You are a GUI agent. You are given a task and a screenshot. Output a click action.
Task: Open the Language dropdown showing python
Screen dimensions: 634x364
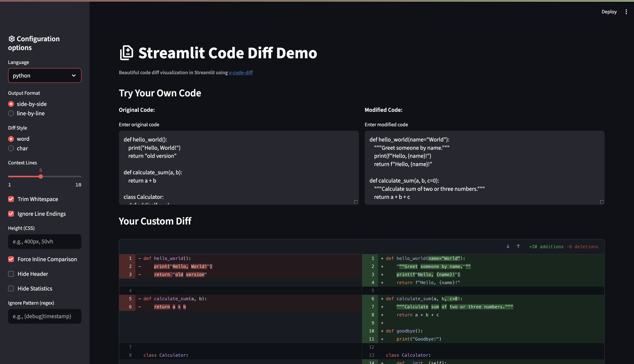click(45, 76)
